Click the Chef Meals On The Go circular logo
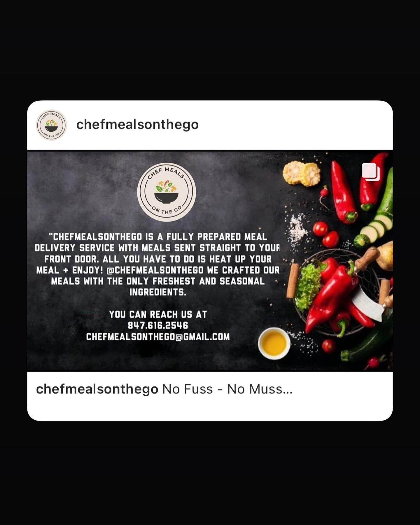Screen dimensions: 420x525 click(167, 192)
